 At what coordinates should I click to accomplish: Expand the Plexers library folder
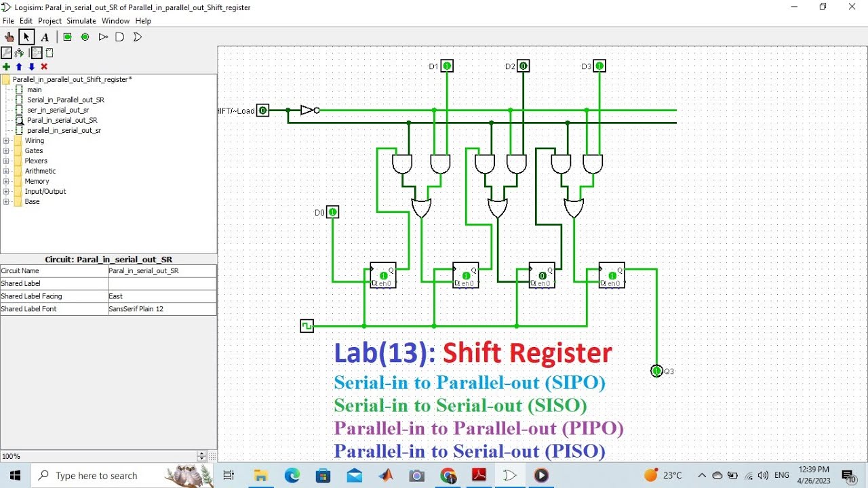click(7, 161)
